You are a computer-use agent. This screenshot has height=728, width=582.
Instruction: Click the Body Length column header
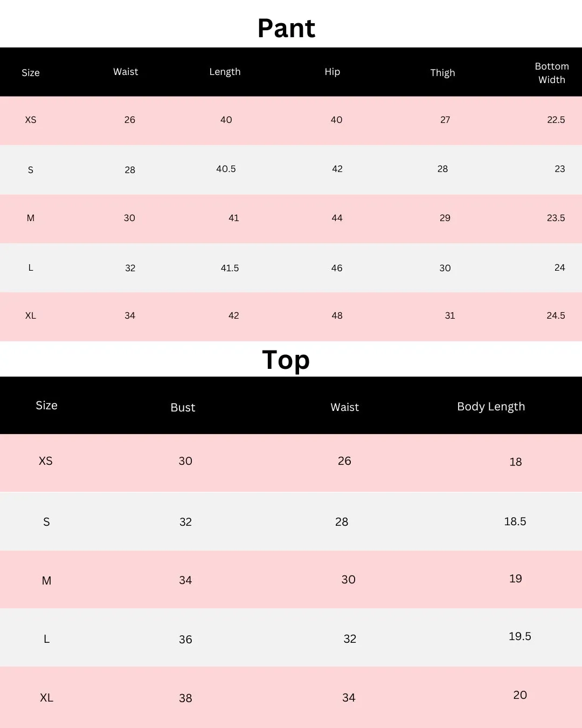[x=491, y=407]
